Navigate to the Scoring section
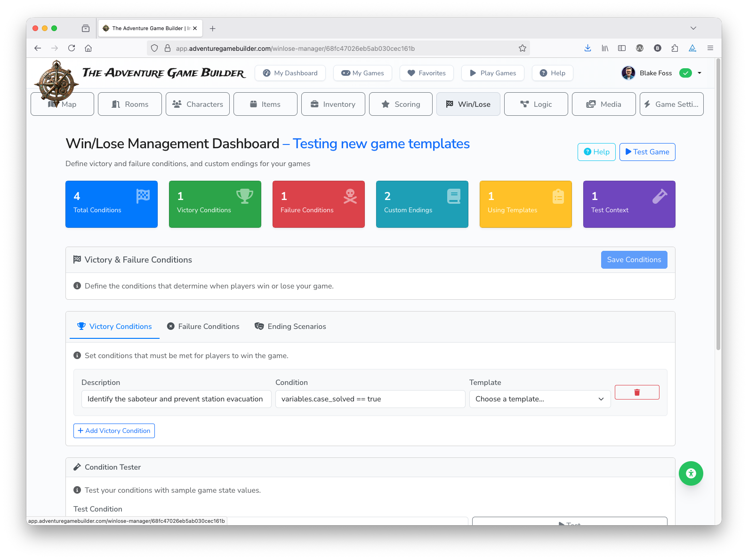The image size is (748, 560). [x=401, y=104]
